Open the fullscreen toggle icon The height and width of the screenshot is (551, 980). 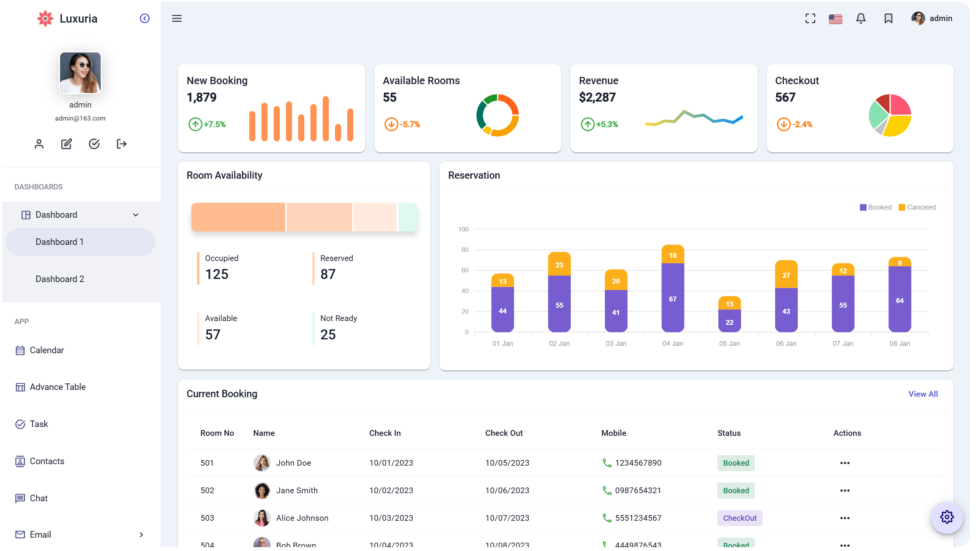[810, 18]
